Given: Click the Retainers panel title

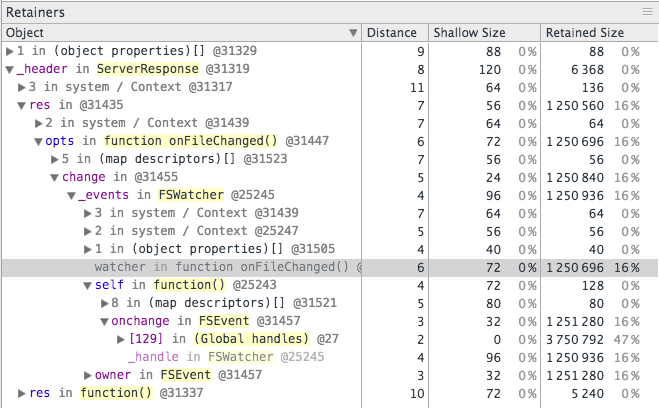Looking at the screenshot, I should point(35,12).
